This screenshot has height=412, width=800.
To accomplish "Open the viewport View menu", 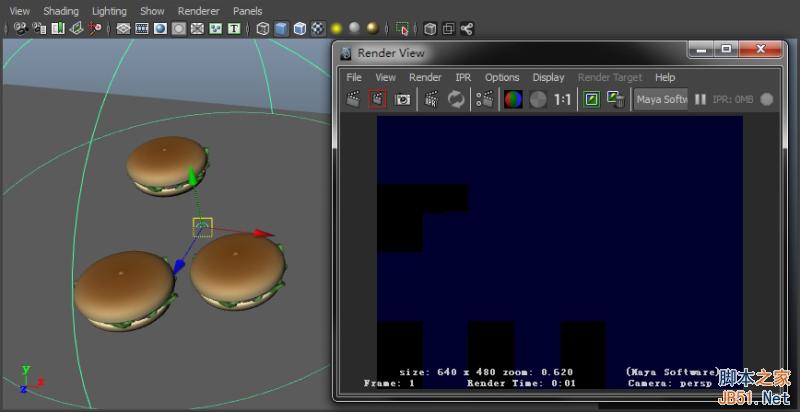I will point(19,11).
